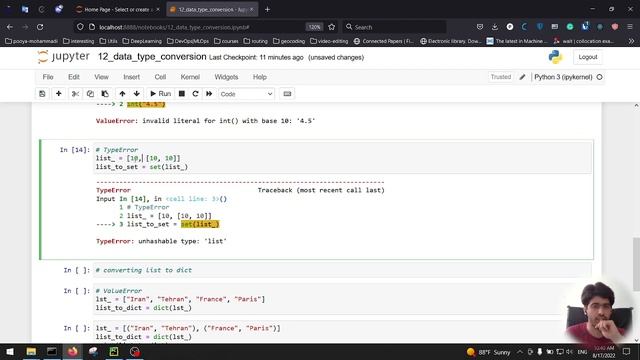640x360 pixels.
Task: Show more bookmarks chevron
Action: pyautogui.click(x=631, y=41)
